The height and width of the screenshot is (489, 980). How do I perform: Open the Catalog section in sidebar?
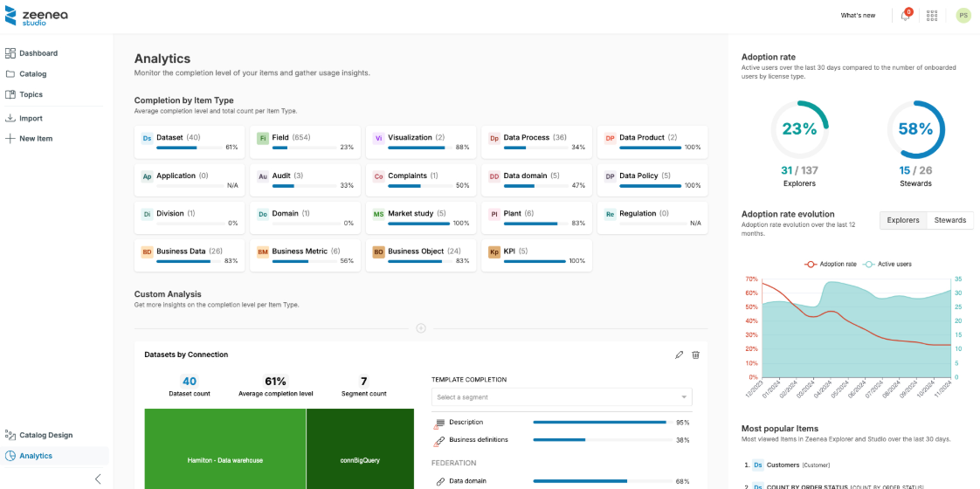33,74
